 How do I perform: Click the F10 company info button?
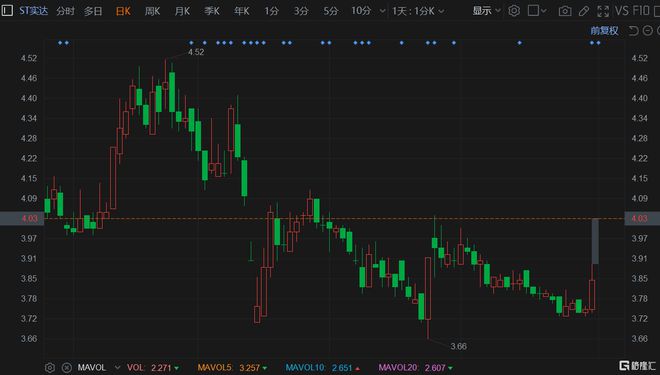[641, 11]
